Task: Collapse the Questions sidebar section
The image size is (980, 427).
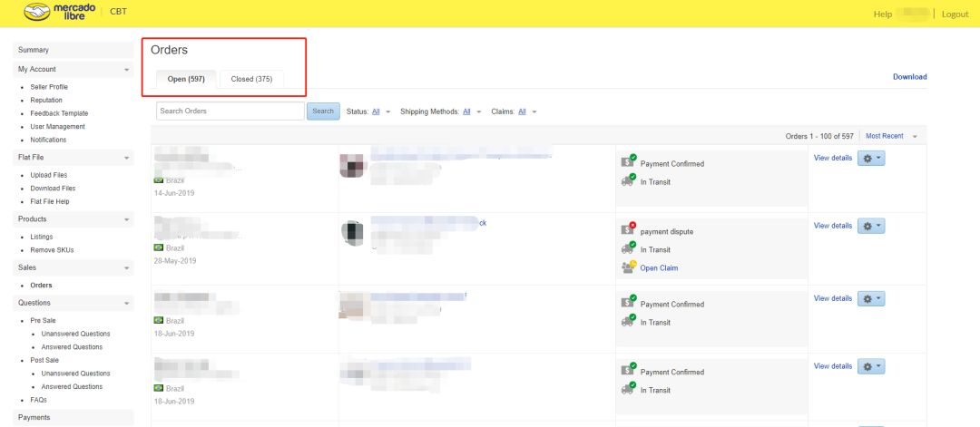Action: 127,304
